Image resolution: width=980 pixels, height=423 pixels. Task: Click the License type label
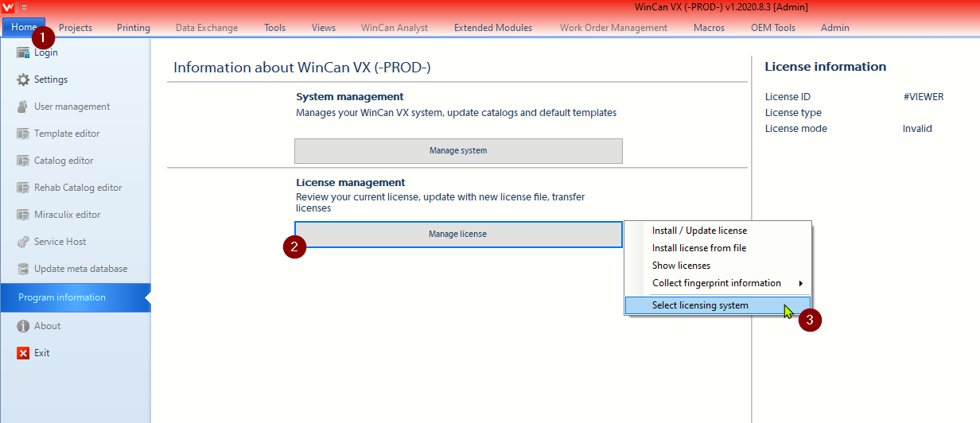[793, 113]
